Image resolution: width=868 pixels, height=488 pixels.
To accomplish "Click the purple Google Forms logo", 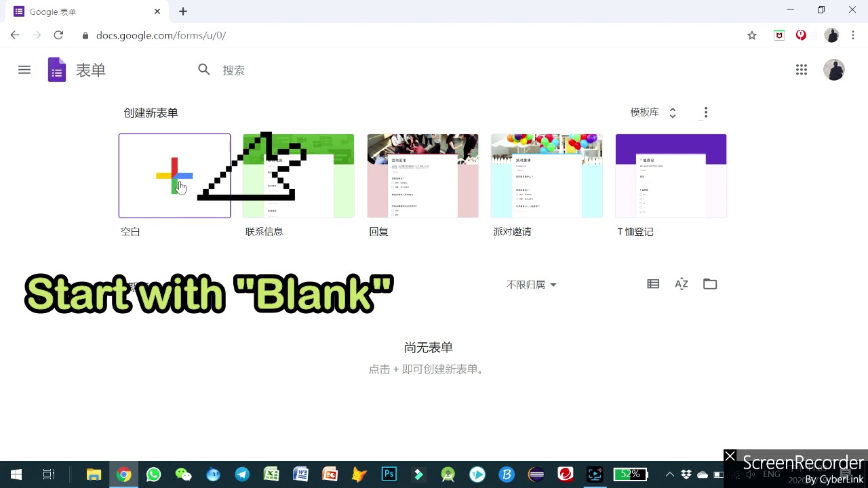I will coord(57,70).
